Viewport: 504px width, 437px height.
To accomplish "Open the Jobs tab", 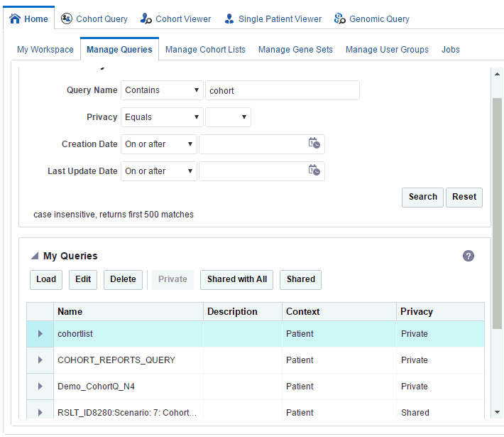I will (450, 50).
